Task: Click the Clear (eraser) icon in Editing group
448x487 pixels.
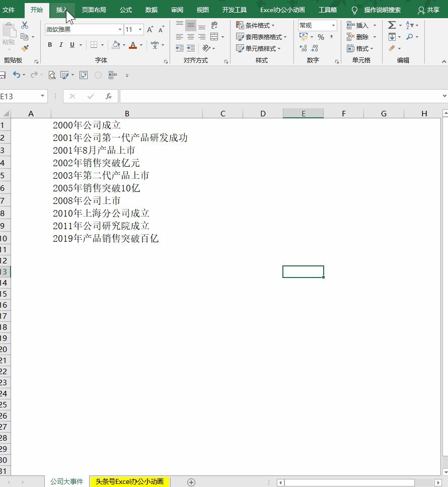Action: coord(391,48)
